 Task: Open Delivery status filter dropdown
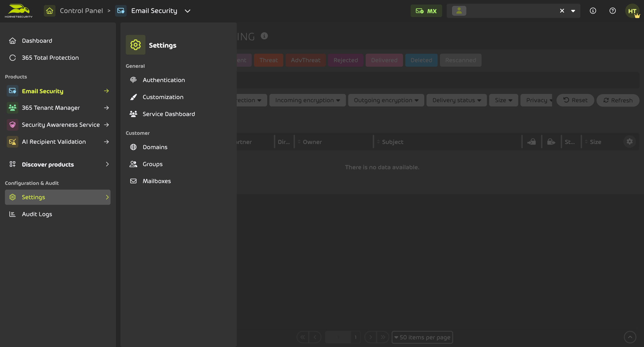(x=457, y=100)
